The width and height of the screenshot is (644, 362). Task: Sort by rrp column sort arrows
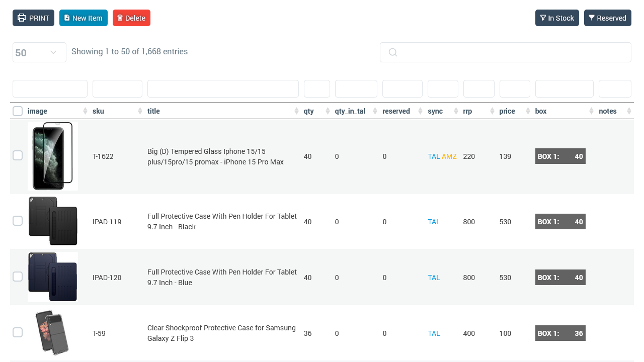coord(492,111)
